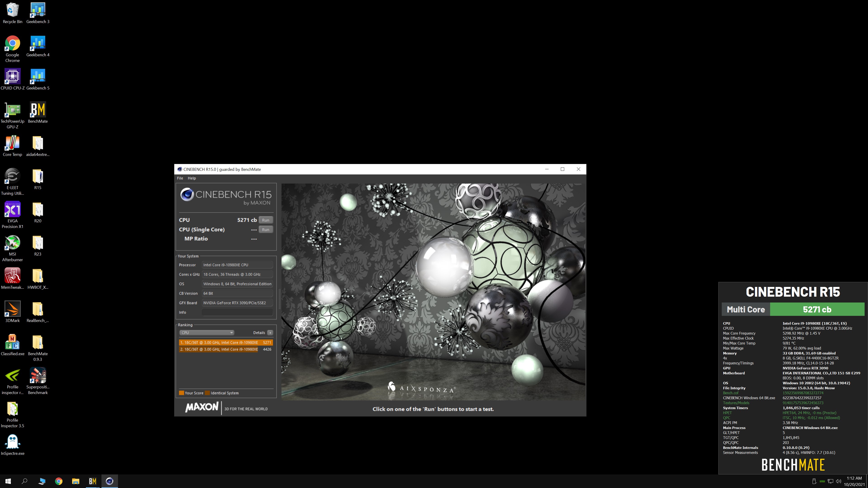This screenshot has height=488, width=868.
Task: Open taskbar Search magnifier
Action: point(24,481)
